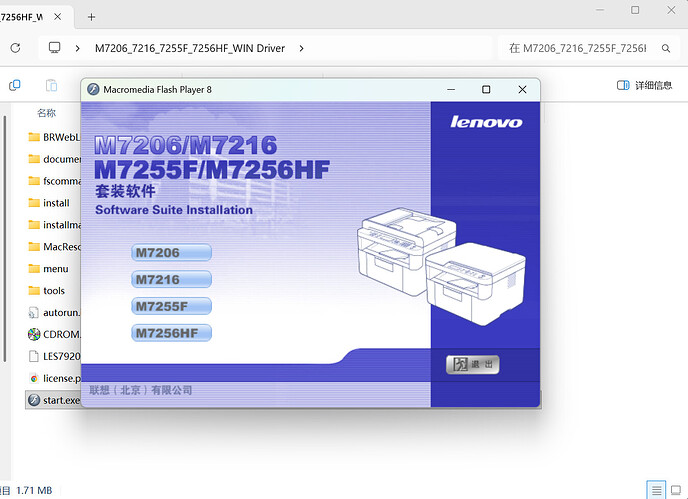Toggle the 详细信息 details pane
Viewport: 688px width, 499px height.
point(645,85)
